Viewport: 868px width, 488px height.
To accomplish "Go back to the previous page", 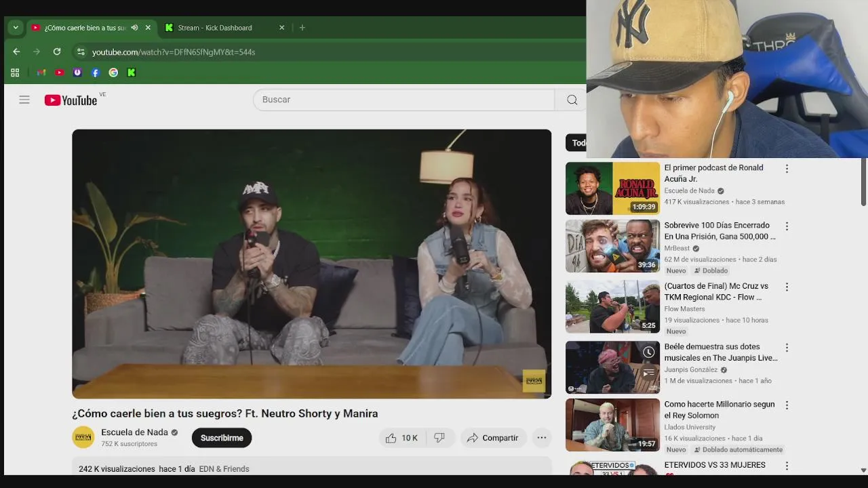I will [x=16, y=52].
